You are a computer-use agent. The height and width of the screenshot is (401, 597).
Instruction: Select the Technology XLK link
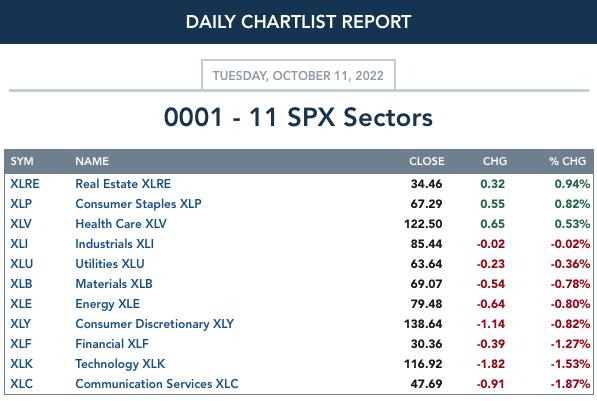point(120,364)
